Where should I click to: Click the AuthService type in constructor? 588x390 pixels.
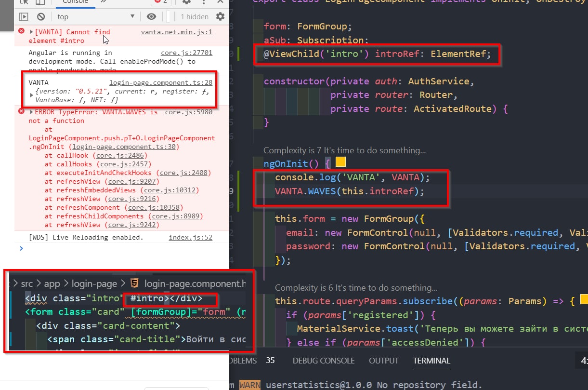[439, 81]
